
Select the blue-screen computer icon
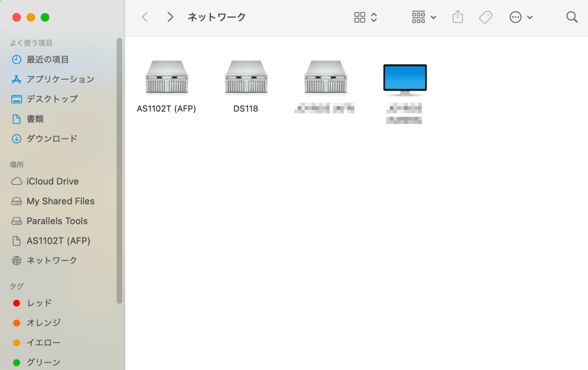[x=405, y=79]
